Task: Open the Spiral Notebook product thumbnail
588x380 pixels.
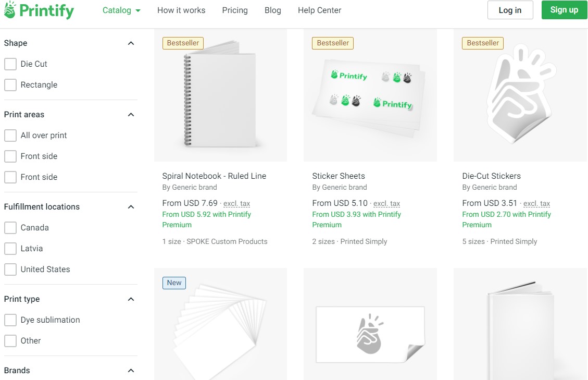Action: tap(220, 94)
